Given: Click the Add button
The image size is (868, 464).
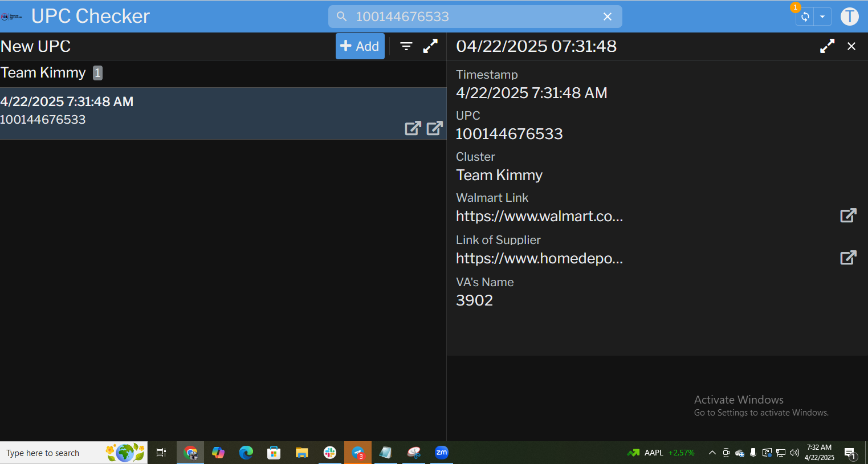Looking at the screenshot, I should pyautogui.click(x=360, y=46).
